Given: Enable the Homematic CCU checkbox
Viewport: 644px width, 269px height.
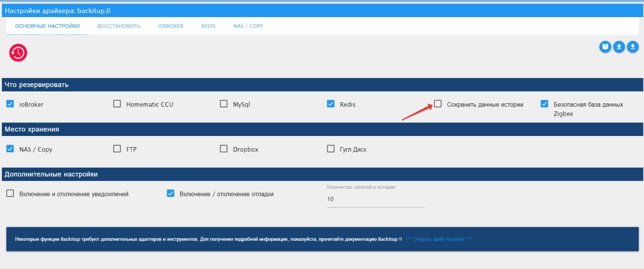Looking at the screenshot, I should [x=117, y=104].
